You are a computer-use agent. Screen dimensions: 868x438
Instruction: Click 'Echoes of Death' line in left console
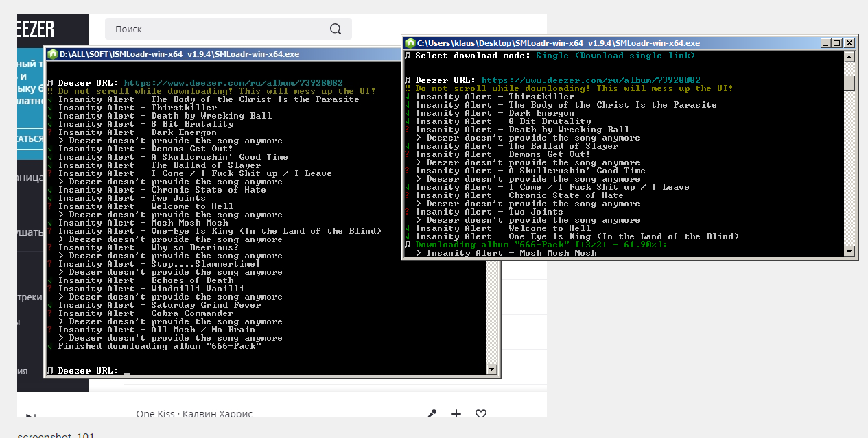[x=146, y=280]
